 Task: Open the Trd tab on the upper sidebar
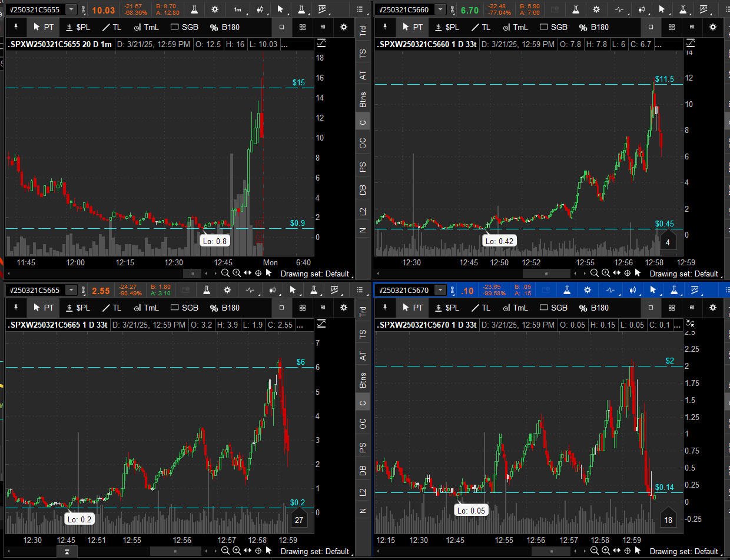[x=363, y=31]
